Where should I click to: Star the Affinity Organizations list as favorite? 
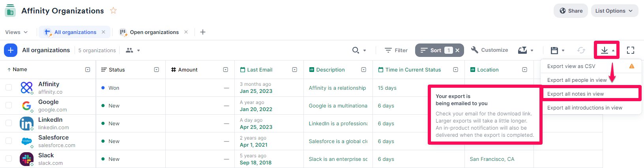click(x=113, y=11)
